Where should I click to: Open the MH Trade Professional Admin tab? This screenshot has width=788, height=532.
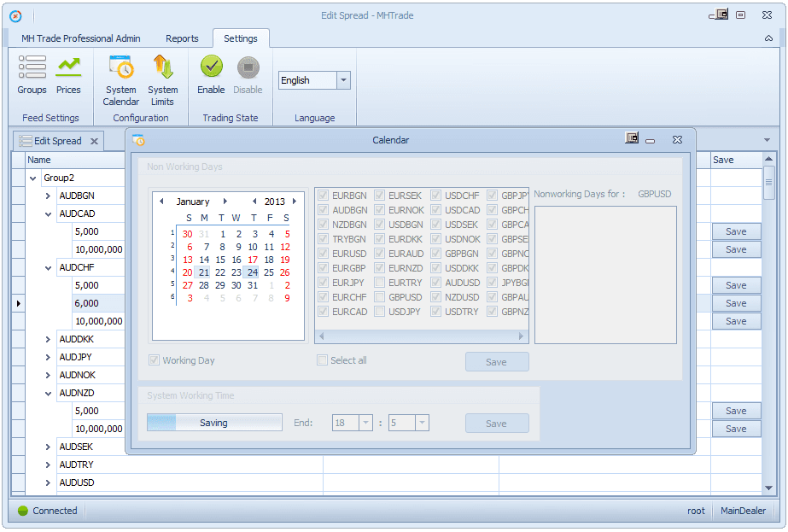click(x=81, y=38)
